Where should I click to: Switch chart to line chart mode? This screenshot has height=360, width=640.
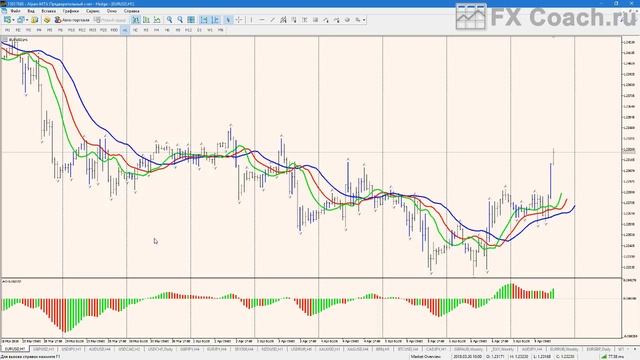coord(157,20)
